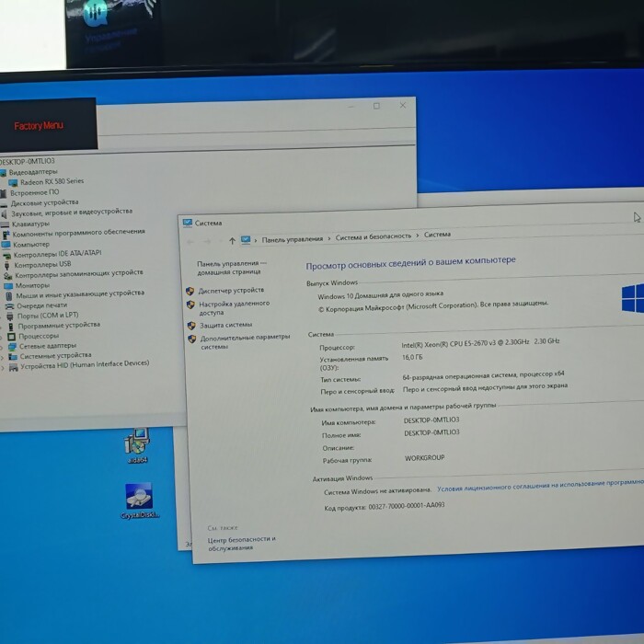The width and height of the screenshot is (644, 644).
Task: Select Встроенное ПО in device tree
Action: pyautogui.click(x=35, y=192)
